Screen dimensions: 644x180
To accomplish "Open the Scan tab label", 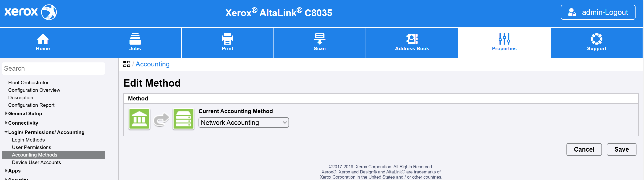I will 320,49.
